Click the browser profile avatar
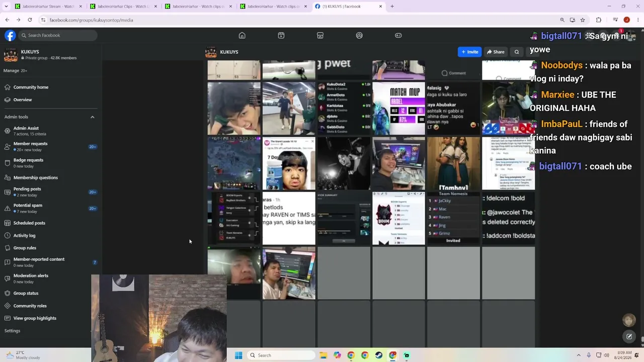The image size is (644, 362). (626, 20)
